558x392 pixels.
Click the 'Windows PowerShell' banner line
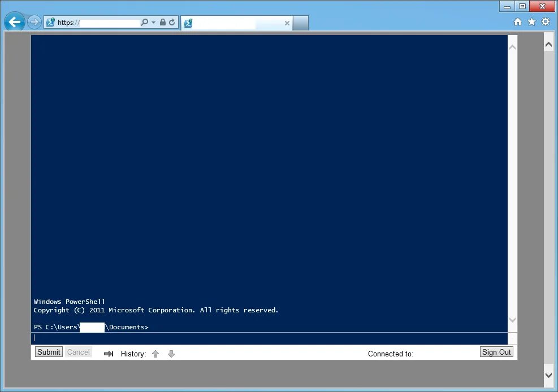69,302
